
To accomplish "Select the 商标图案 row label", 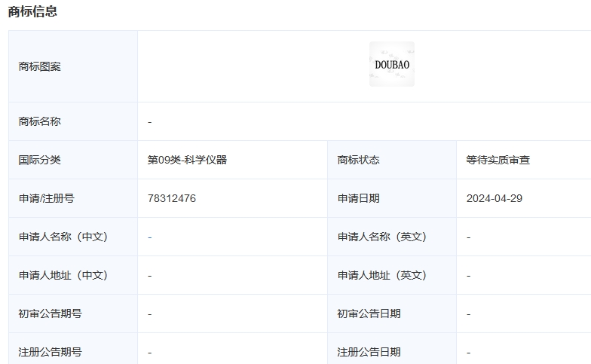I will point(40,66).
